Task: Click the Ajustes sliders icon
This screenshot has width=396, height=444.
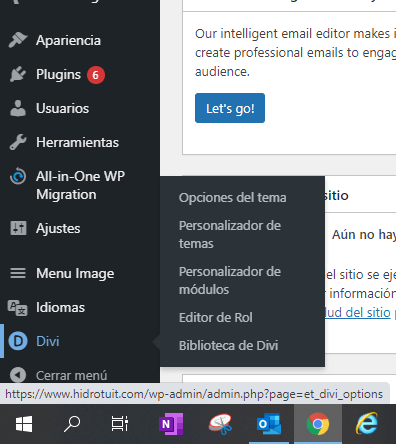Action: pos(18,228)
